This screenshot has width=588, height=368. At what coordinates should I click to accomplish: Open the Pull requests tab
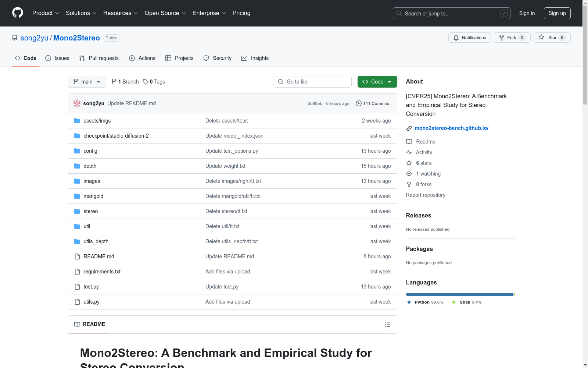pos(99,58)
